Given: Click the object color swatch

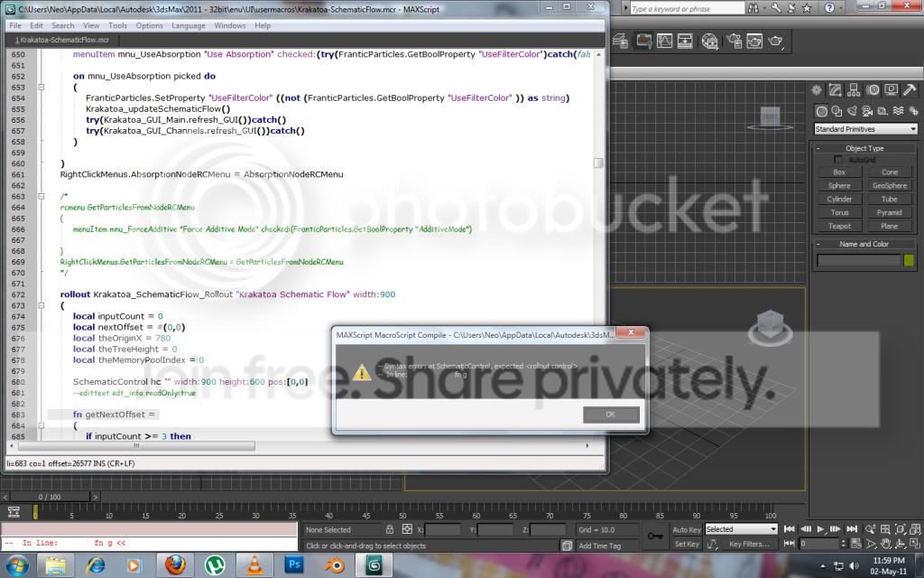Looking at the screenshot, I should click(x=909, y=260).
